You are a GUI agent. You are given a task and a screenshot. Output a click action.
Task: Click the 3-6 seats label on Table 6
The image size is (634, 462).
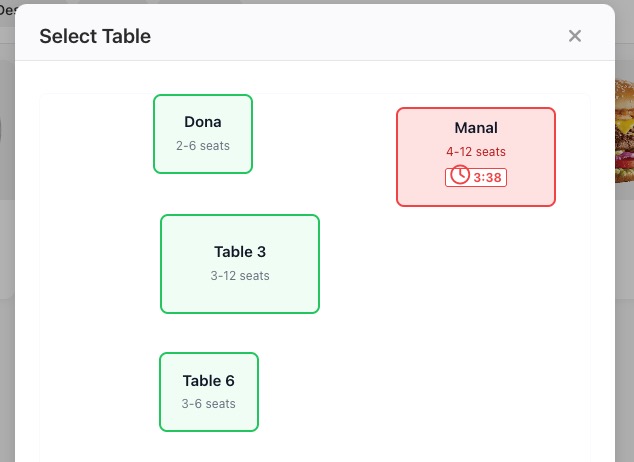point(209,404)
